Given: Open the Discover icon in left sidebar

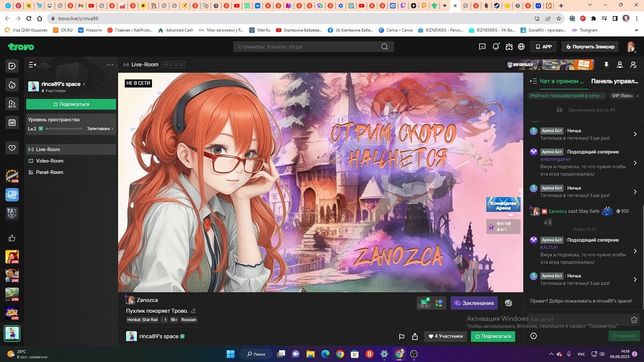Looking at the screenshot, I should pyautogui.click(x=12, y=66).
